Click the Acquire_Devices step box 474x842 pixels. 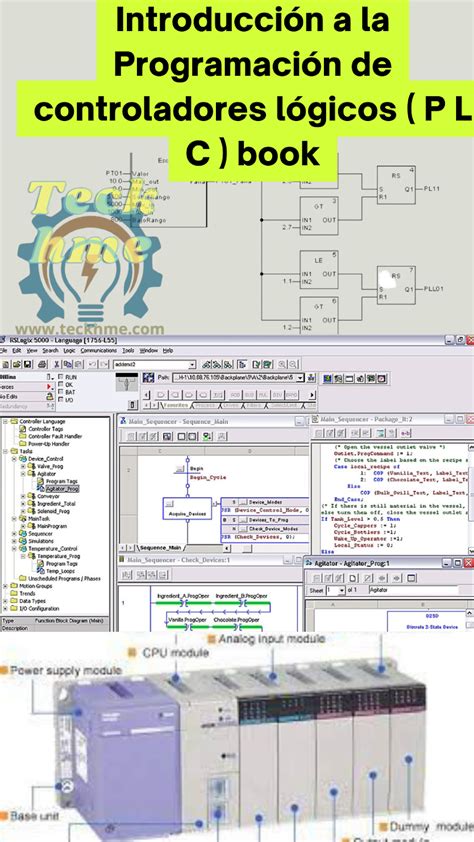tap(187, 508)
